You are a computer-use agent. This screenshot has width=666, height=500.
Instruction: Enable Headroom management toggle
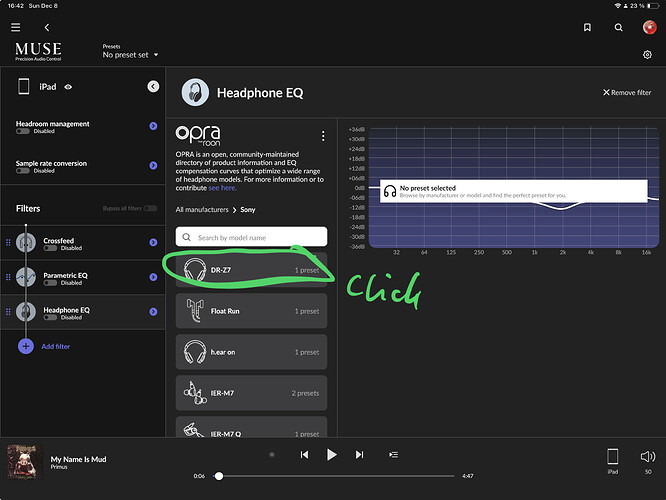[x=23, y=131]
